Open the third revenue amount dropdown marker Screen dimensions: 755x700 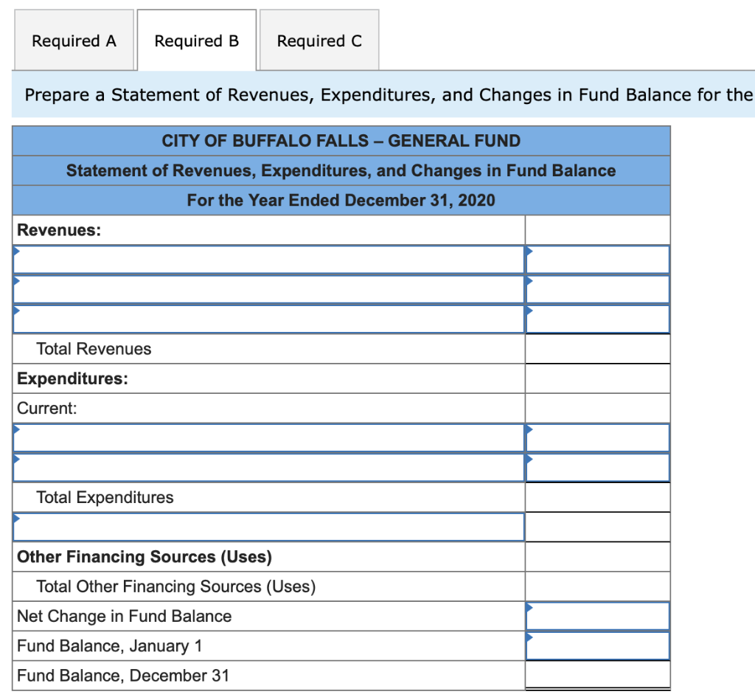click(x=529, y=310)
